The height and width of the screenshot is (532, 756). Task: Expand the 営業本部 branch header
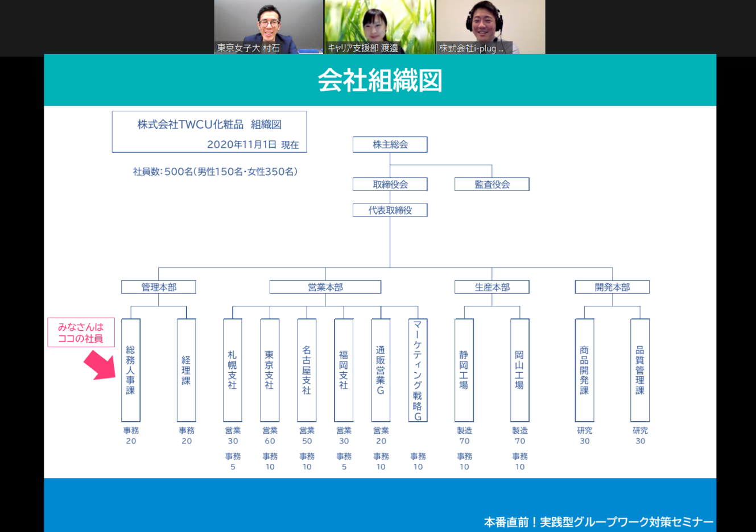325,287
